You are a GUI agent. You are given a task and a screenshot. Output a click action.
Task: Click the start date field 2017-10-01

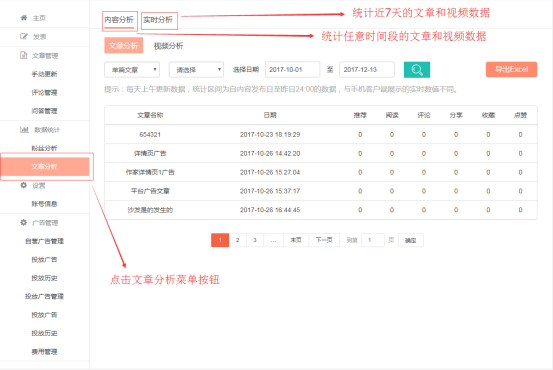tap(293, 69)
